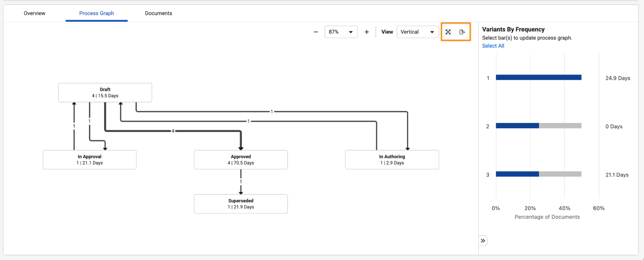Click the 60% axis tick label
The width and height of the screenshot is (644, 260).
point(599,208)
